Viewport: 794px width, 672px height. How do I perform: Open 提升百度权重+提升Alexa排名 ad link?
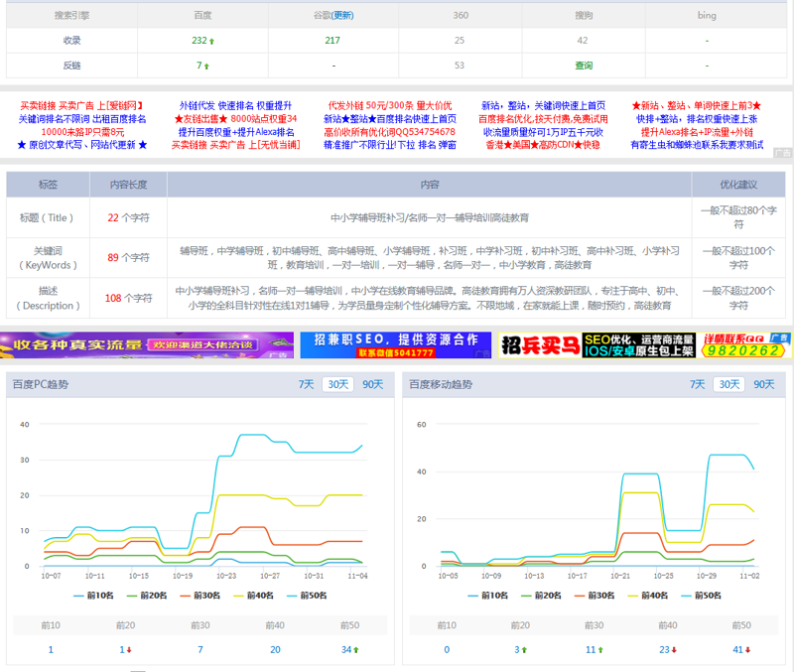tap(236, 132)
